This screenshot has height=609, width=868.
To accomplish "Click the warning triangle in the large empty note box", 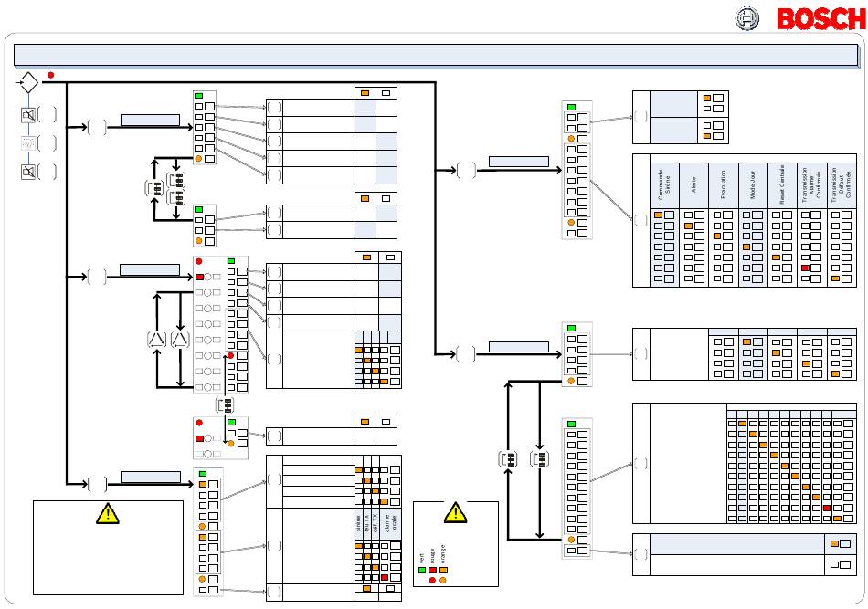I will [x=108, y=513].
